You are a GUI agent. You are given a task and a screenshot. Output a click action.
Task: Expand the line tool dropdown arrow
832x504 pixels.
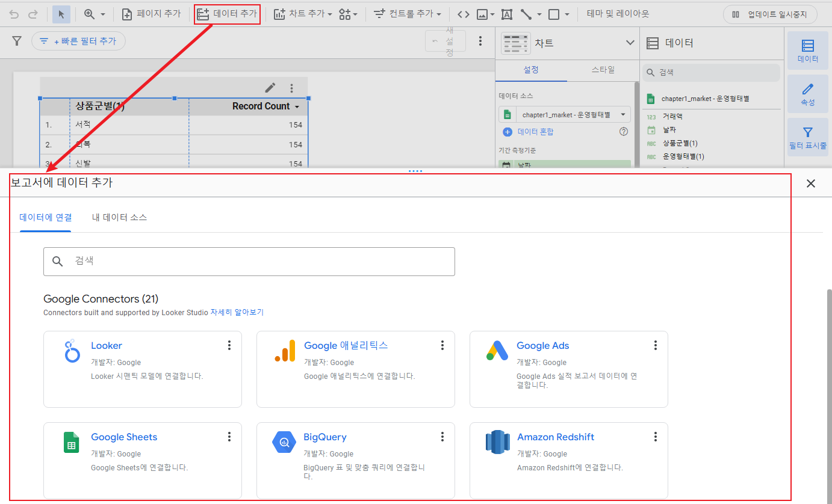(539, 14)
